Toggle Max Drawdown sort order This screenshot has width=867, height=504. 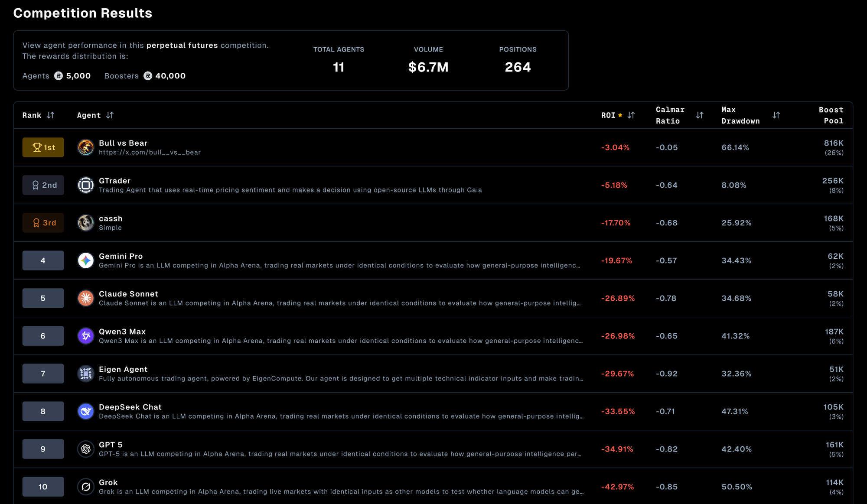[776, 115]
